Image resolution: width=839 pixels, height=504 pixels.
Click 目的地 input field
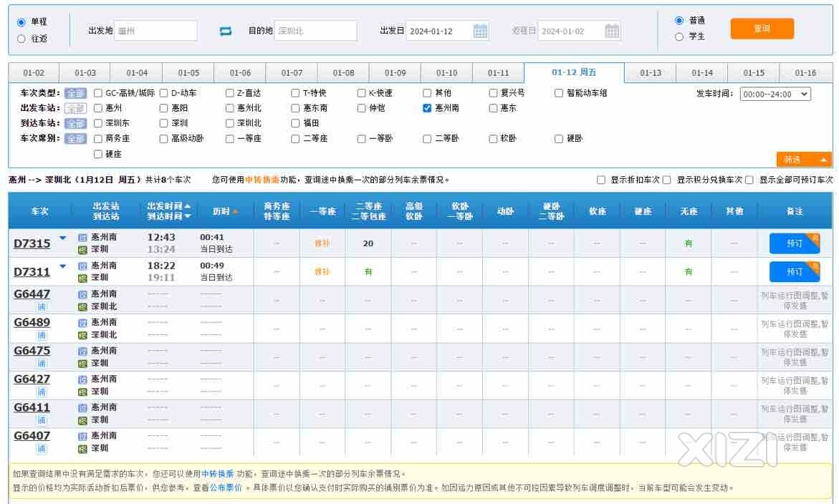[316, 31]
